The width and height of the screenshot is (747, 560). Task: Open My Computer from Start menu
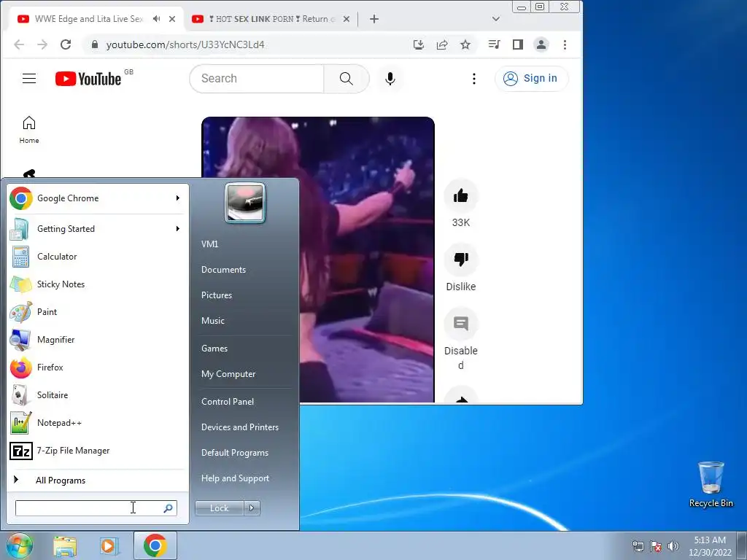point(228,374)
